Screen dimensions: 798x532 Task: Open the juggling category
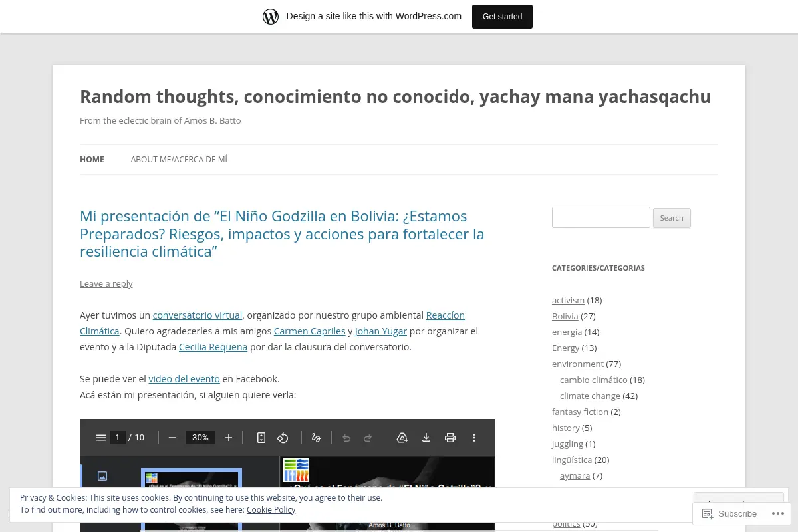(x=567, y=444)
